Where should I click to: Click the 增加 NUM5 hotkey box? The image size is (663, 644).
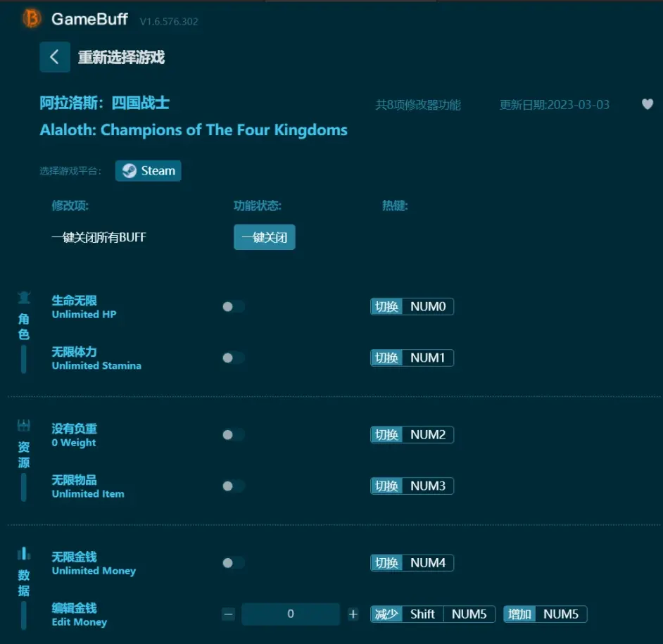545,614
